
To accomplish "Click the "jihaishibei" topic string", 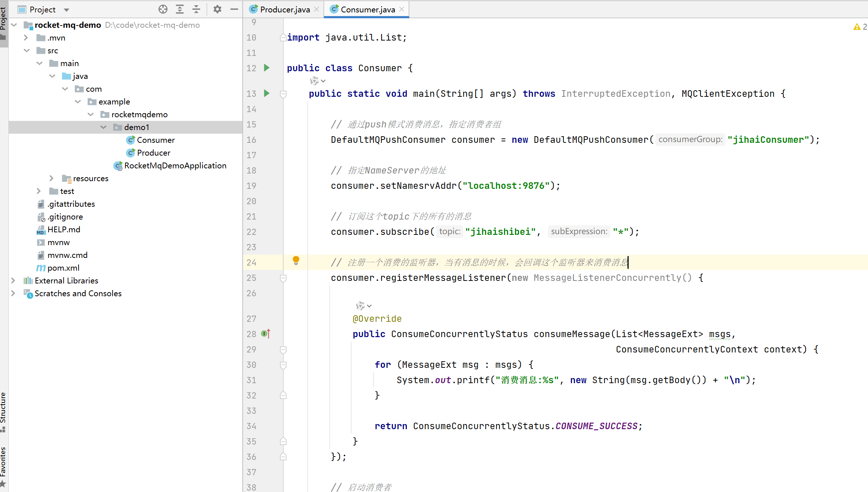I will click(500, 232).
